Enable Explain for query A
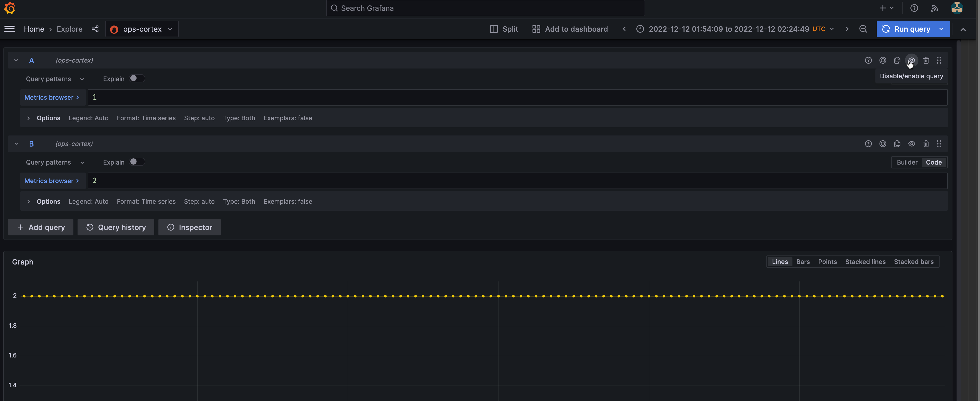Image resolution: width=980 pixels, height=401 pixels. 137,78
